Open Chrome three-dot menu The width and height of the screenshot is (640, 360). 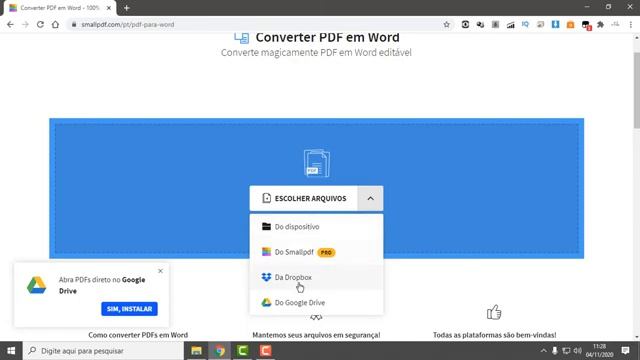tap(631, 24)
